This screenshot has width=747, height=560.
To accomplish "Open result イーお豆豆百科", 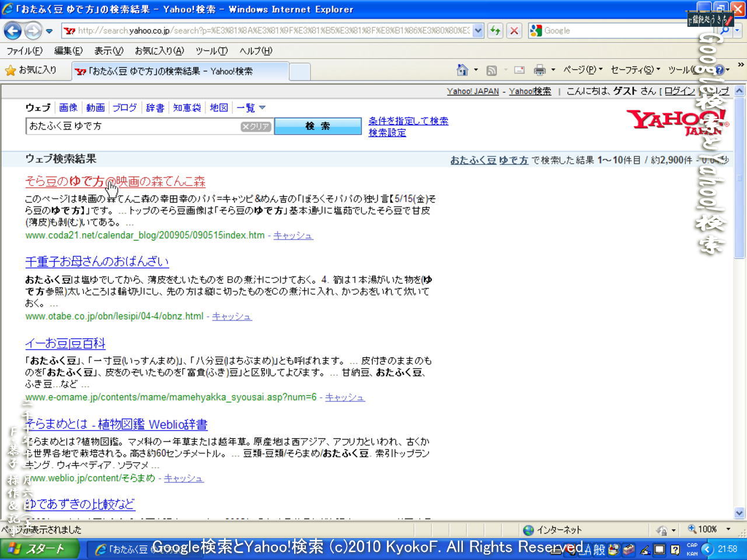I will (65, 344).
